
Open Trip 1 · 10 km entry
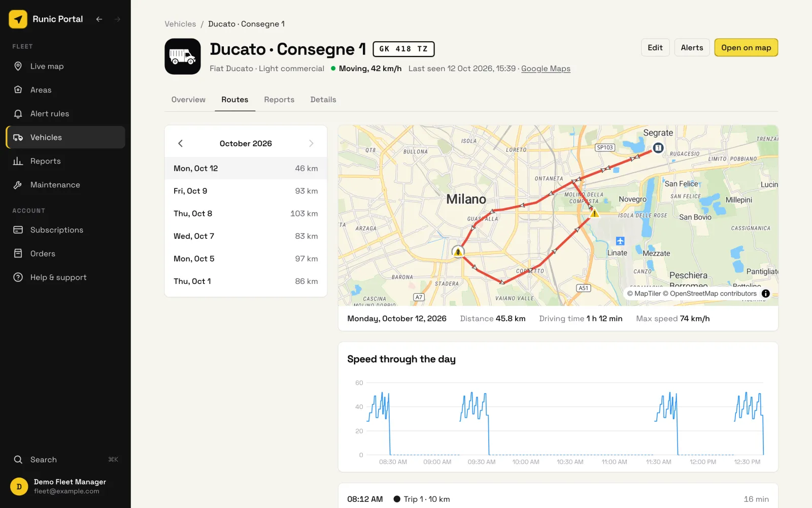point(558,499)
